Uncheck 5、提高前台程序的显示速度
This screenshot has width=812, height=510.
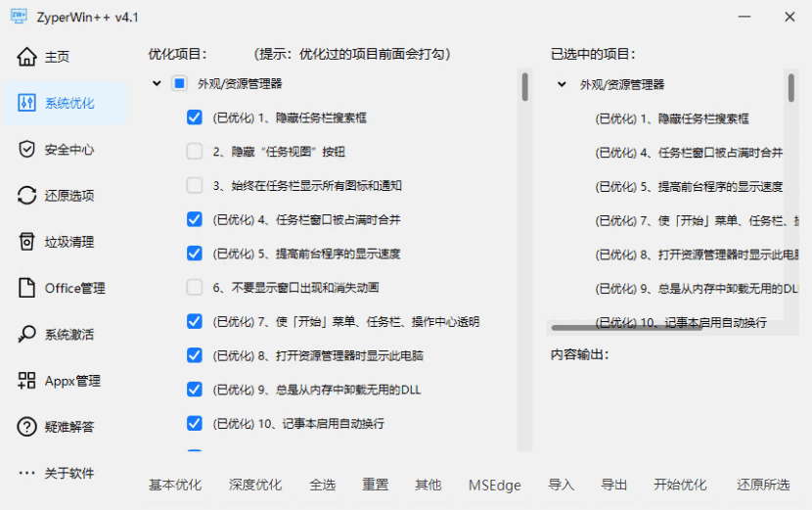coord(195,254)
